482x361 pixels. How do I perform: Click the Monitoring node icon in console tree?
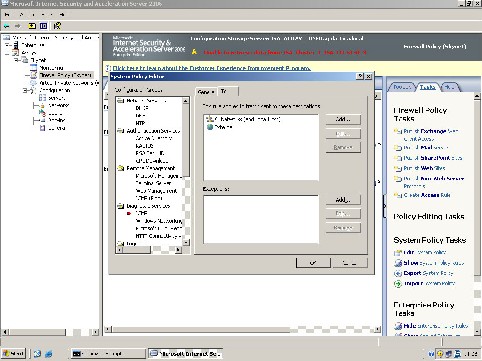coord(33,68)
